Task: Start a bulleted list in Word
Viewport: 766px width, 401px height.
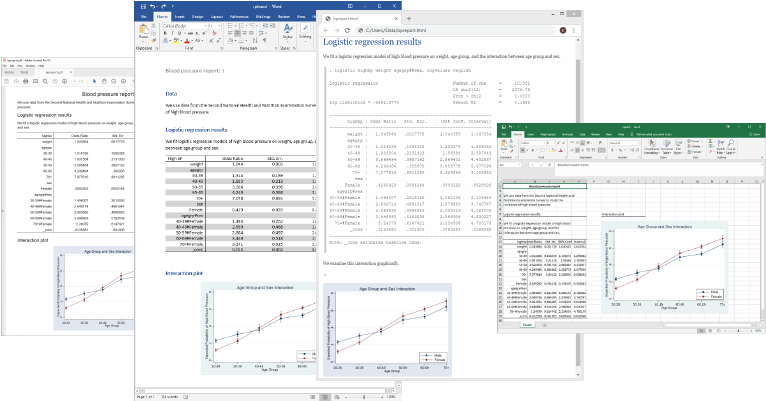Action: tap(230, 25)
